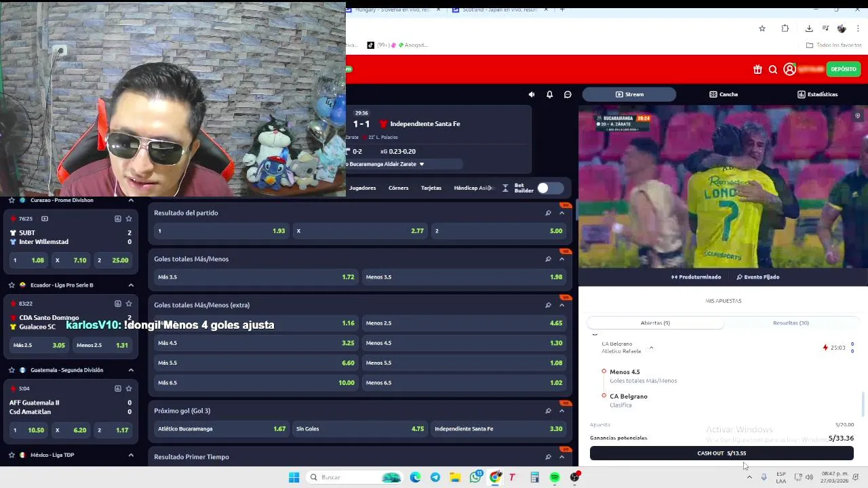Image resolution: width=868 pixels, height=488 pixels.
Task: Bet on Independiente Santa Fe next goal 3.30
Action: (498, 429)
